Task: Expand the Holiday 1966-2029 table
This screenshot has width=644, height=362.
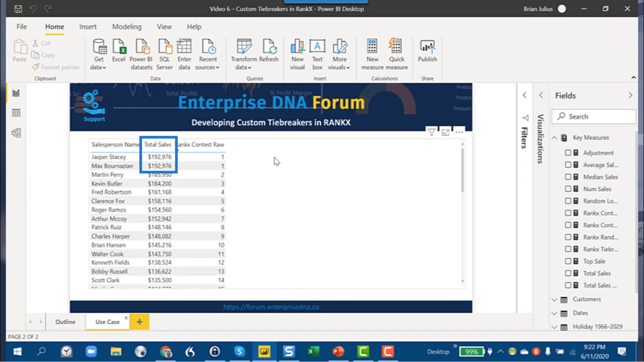Action: (x=554, y=327)
